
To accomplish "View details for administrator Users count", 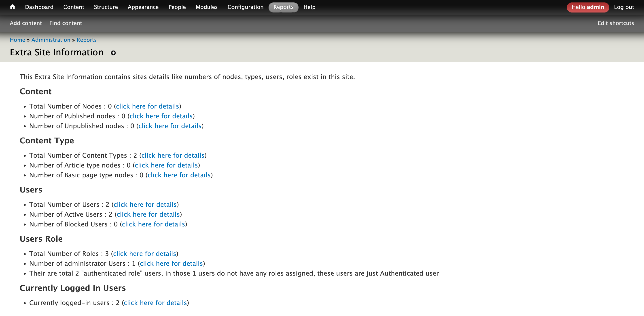I will point(171,263).
